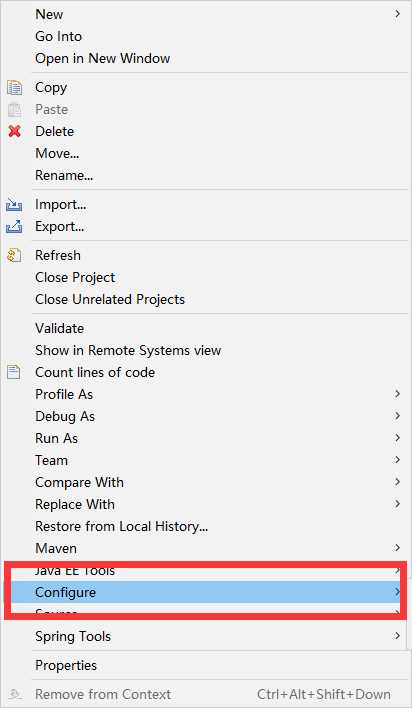Open Properties from the context menu
Screen dimensions: 412x708
click(x=66, y=665)
